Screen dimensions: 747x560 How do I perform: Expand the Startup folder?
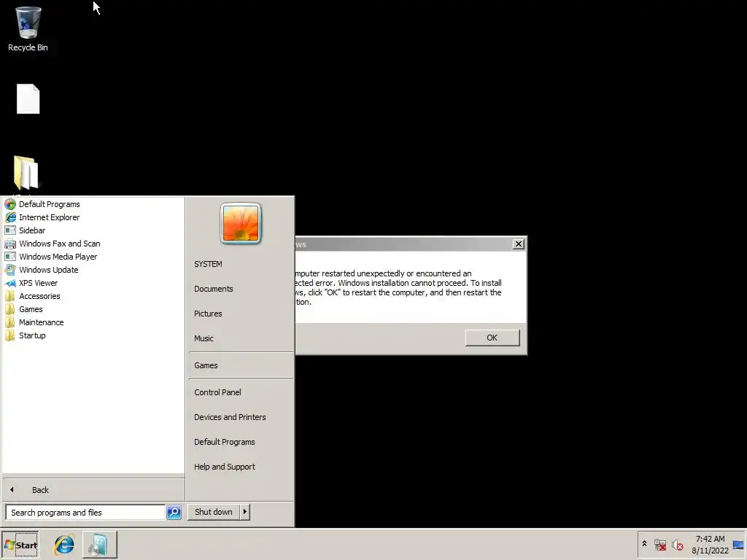pos(32,335)
